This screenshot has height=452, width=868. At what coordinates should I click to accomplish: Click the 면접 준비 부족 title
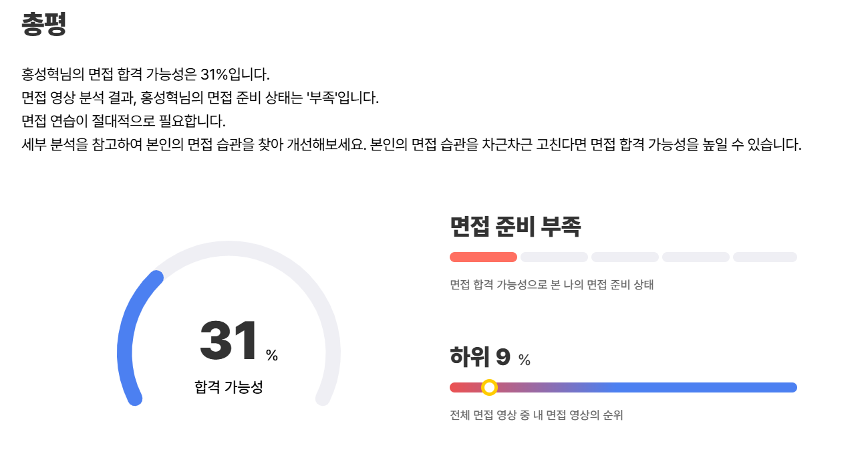pos(515,227)
